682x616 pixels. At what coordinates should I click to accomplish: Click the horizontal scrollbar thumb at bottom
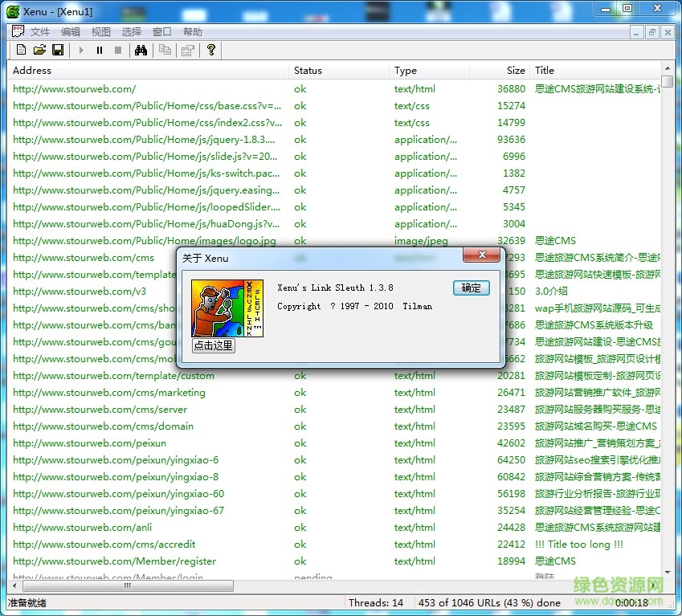pos(126,586)
